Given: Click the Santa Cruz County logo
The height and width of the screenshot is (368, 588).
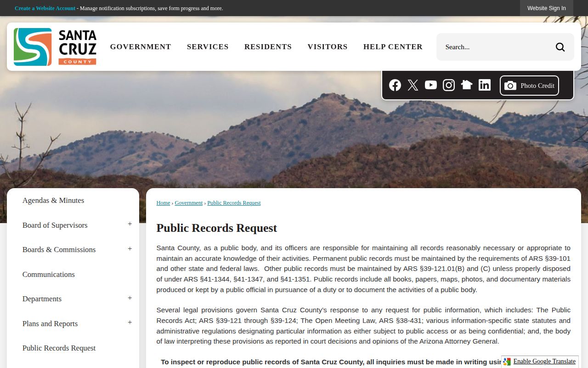Looking at the screenshot, I should pyautogui.click(x=55, y=47).
